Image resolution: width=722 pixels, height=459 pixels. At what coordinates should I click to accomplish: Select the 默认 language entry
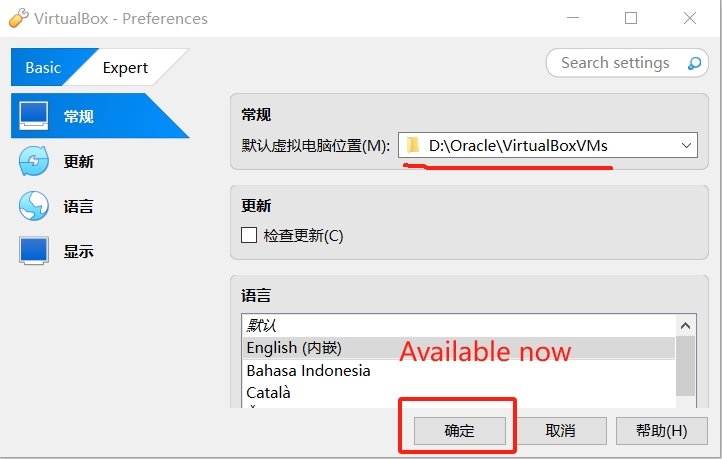point(458,325)
